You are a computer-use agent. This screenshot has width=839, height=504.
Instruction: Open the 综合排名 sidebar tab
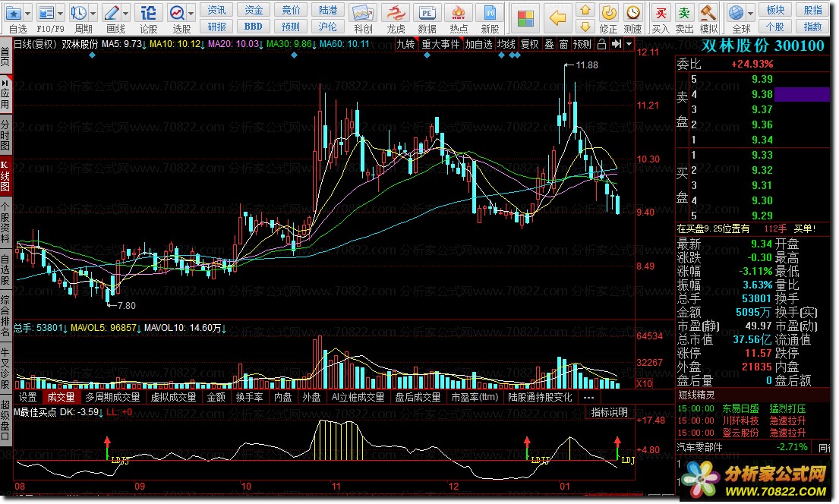(5, 316)
